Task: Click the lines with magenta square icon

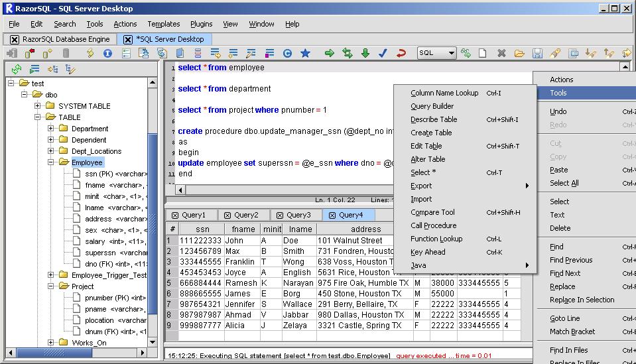Action: coord(269,53)
